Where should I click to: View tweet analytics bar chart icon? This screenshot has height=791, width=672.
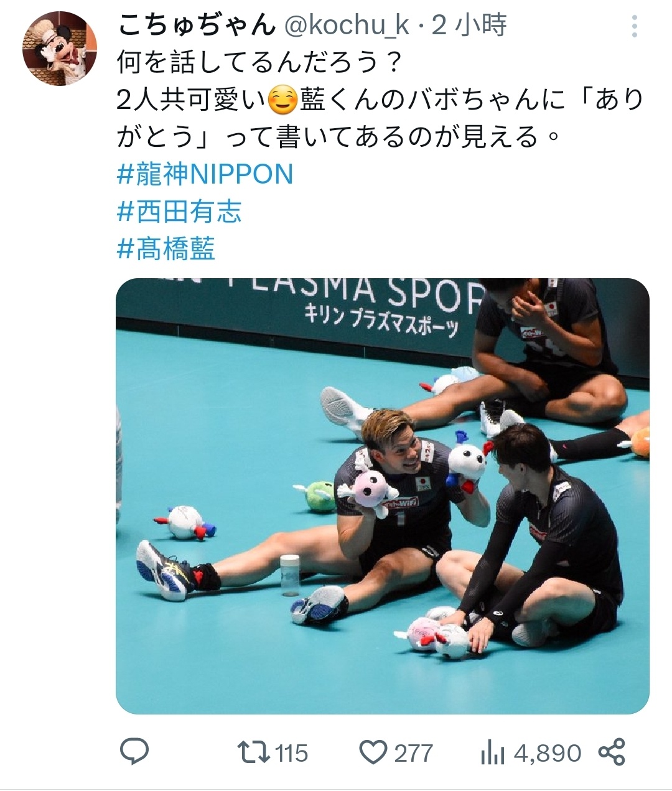click(493, 752)
